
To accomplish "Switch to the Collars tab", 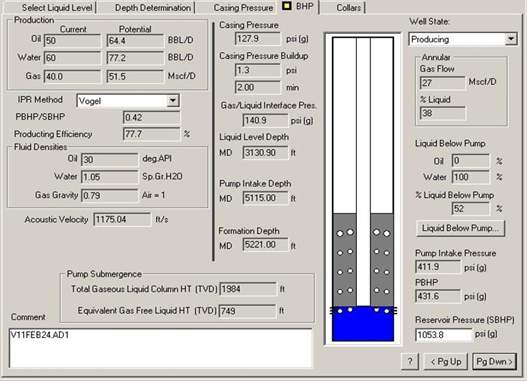I will tap(349, 7).
